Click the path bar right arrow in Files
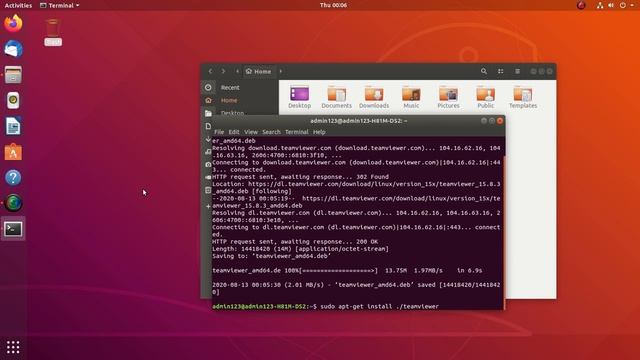 (x=281, y=71)
